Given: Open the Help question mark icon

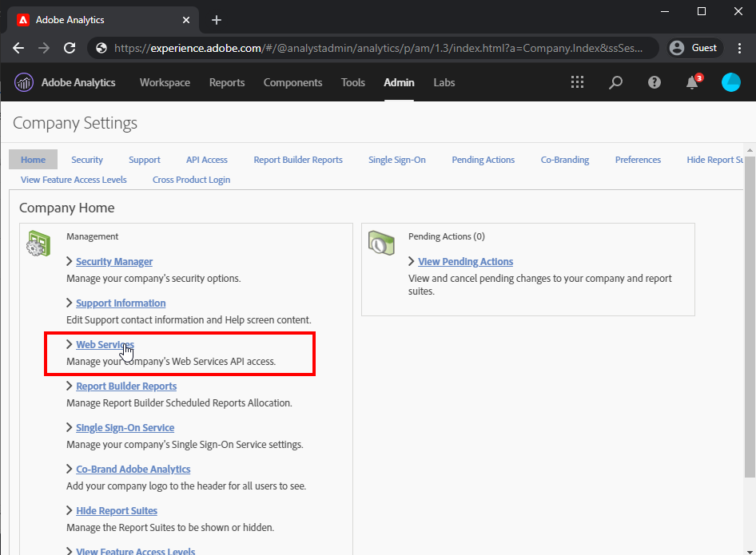Looking at the screenshot, I should pos(655,82).
